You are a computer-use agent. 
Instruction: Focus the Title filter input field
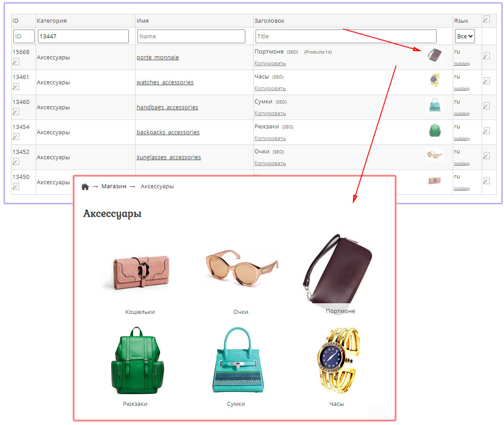coord(346,36)
